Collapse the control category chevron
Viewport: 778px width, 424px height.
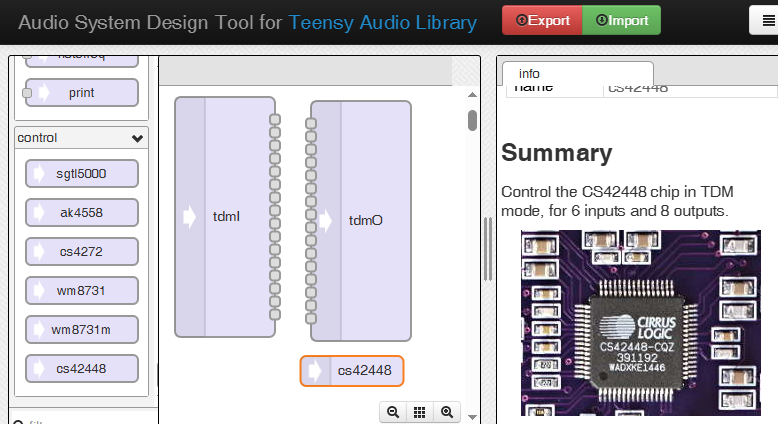(137, 138)
